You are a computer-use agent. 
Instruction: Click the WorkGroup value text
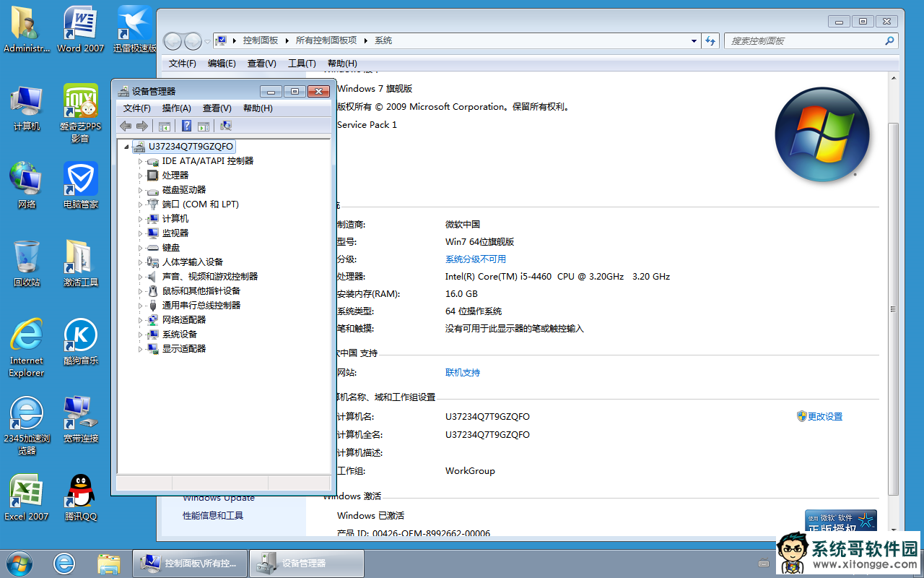[x=470, y=471]
